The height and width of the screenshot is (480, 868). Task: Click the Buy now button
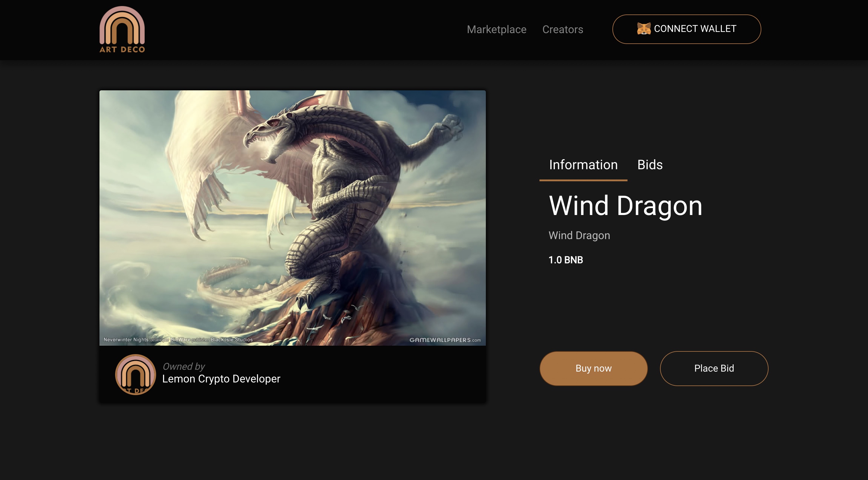tap(593, 368)
